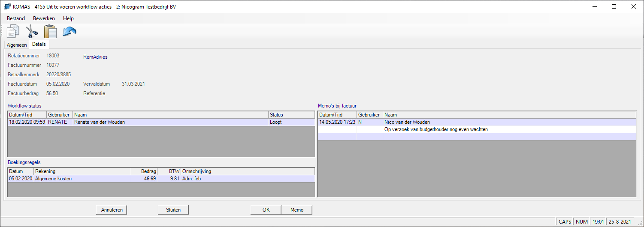Click the 18.02.2020 09:59 workflow date cell

pos(27,122)
